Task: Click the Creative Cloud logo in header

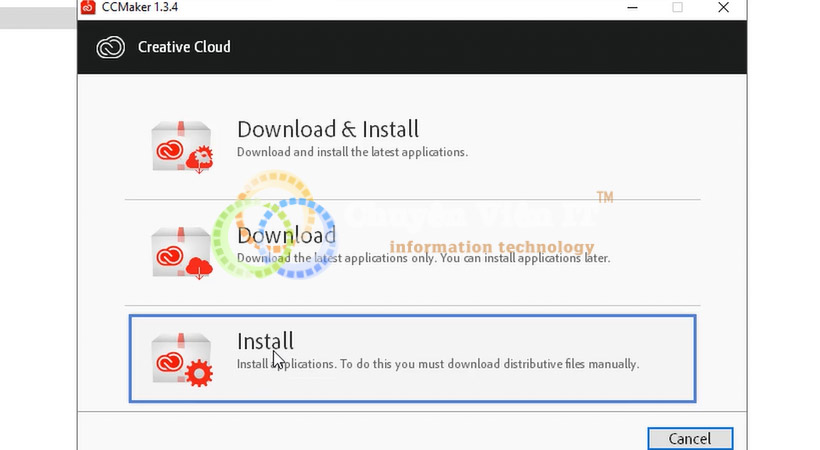Action: click(x=110, y=48)
